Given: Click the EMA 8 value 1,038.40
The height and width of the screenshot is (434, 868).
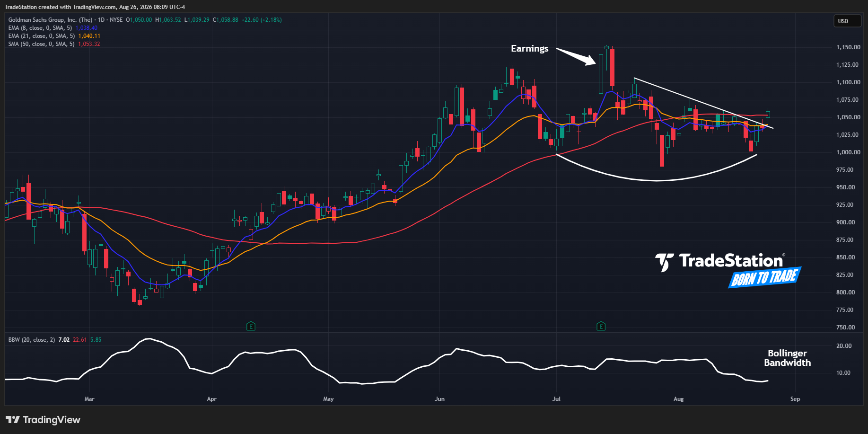Looking at the screenshot, I should (87, 28).
